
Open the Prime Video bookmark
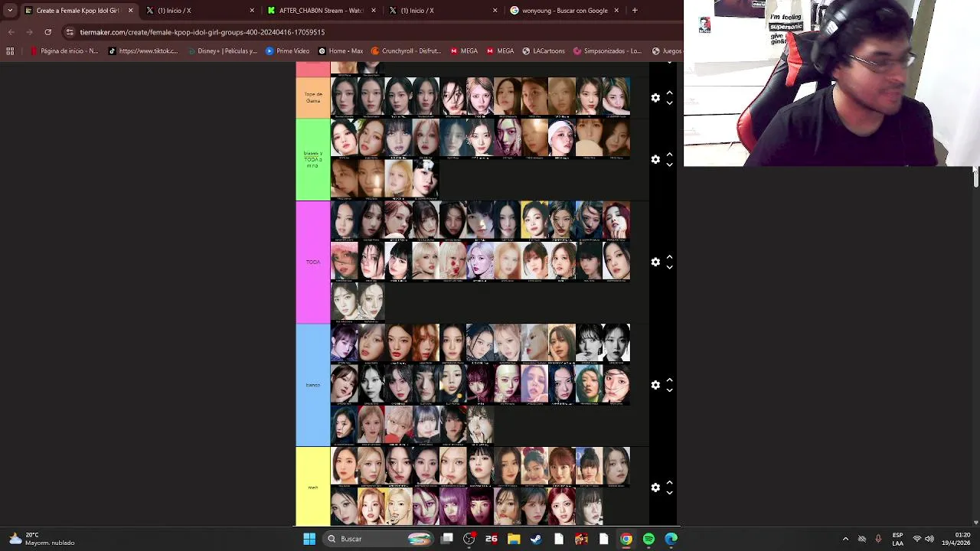[x=287, y=51]
